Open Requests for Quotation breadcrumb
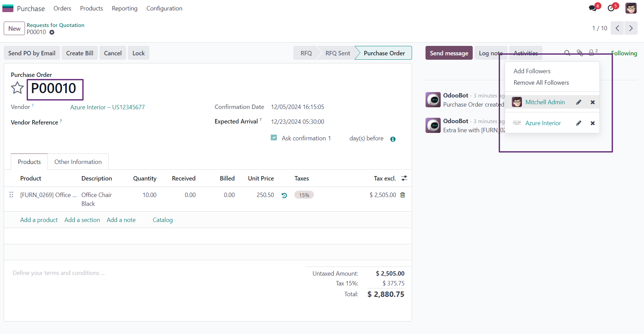This screenshot has width=644, height=334. click(56, 25)
